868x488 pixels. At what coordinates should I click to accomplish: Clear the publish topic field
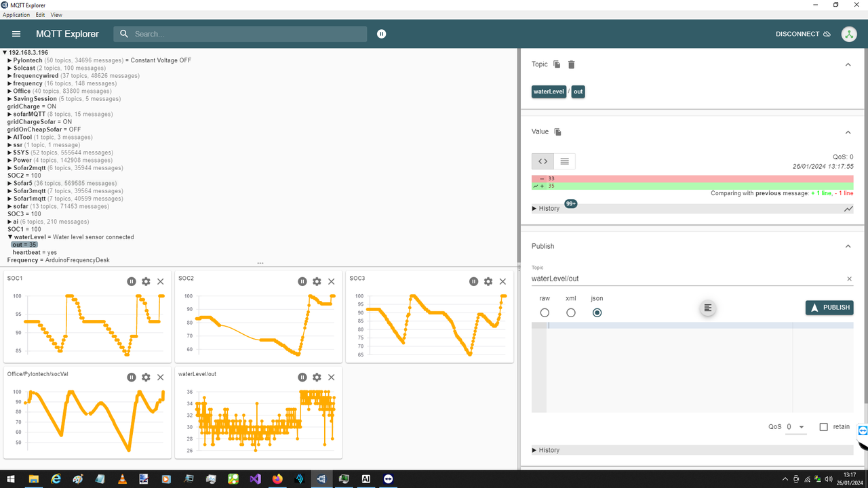pyautogui.click(x=849, y=279)
